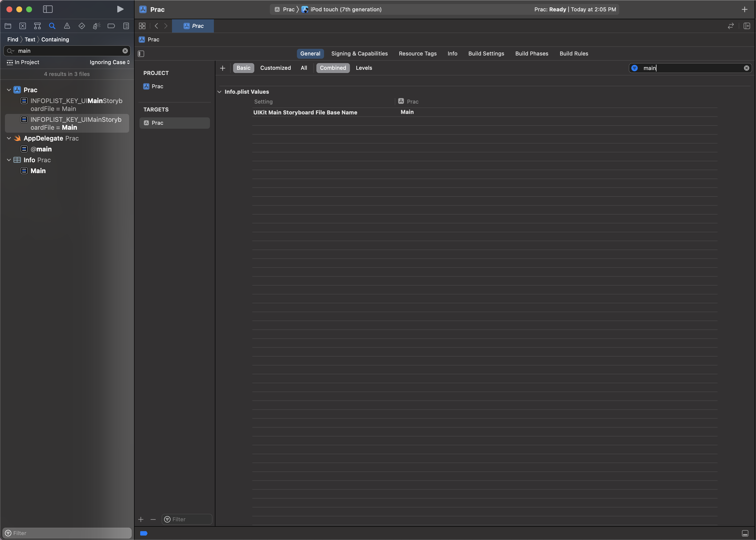Image resolution: width=756 pixels, height=540 pixels.
Task: Open the Symbol navigator
Action: tap(37, 26)
